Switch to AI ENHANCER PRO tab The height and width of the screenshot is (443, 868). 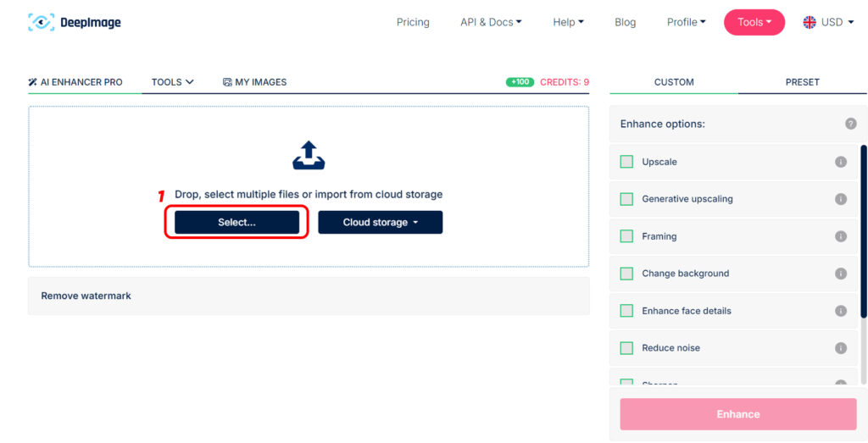(75, 82)
